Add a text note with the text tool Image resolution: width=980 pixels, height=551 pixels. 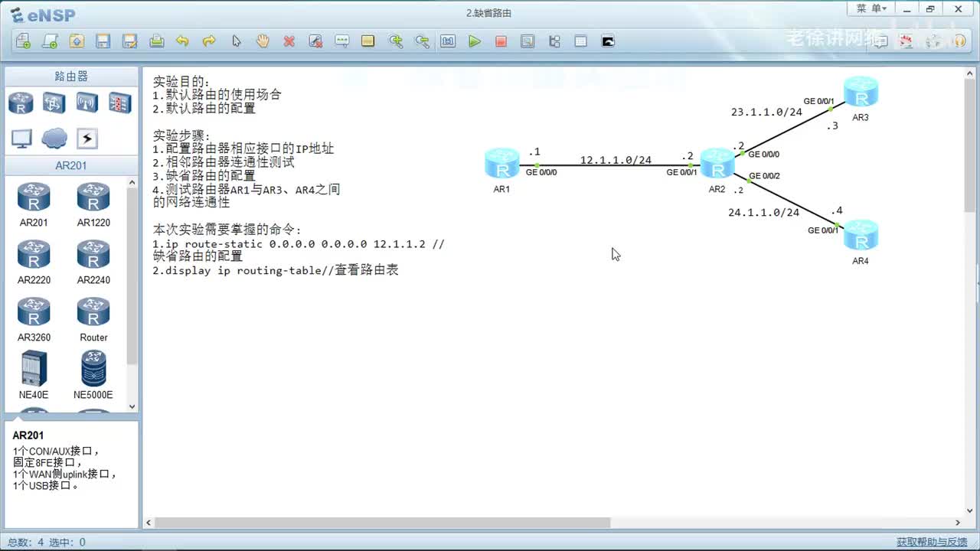click(342, 41)
